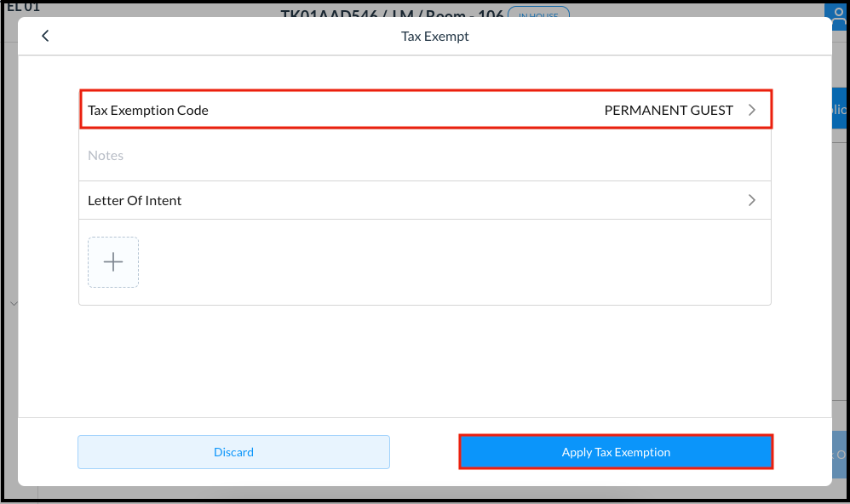The width and height of the screenshot is (850, 504).
Task: Click the Tax Exempt title bar
Action: point(434,36)
